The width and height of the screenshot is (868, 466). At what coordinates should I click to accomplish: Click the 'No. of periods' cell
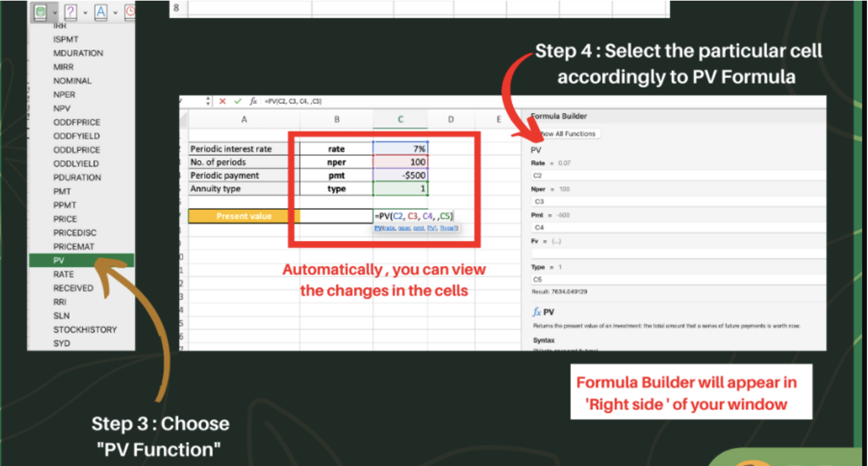coord(244,162)
